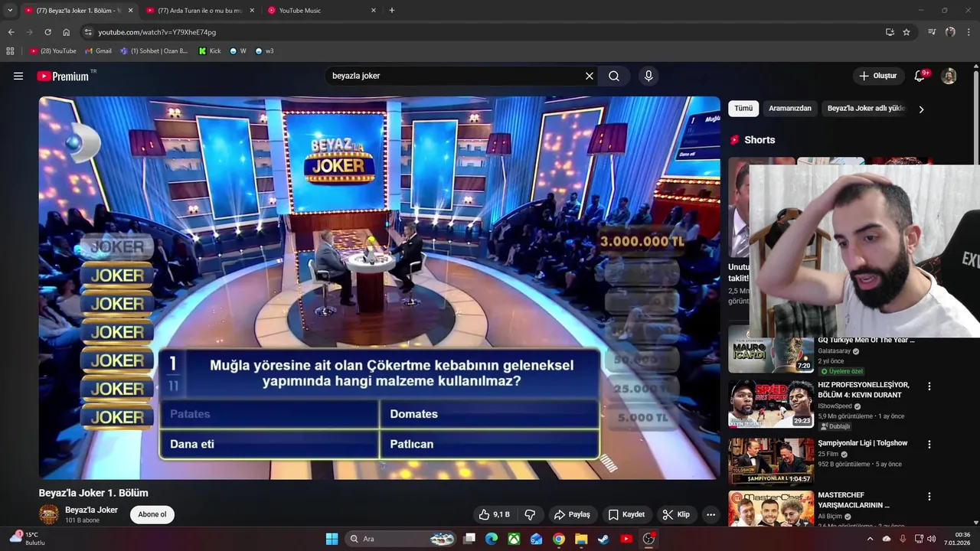Click the Chrome address bar URL

[157, 32]
